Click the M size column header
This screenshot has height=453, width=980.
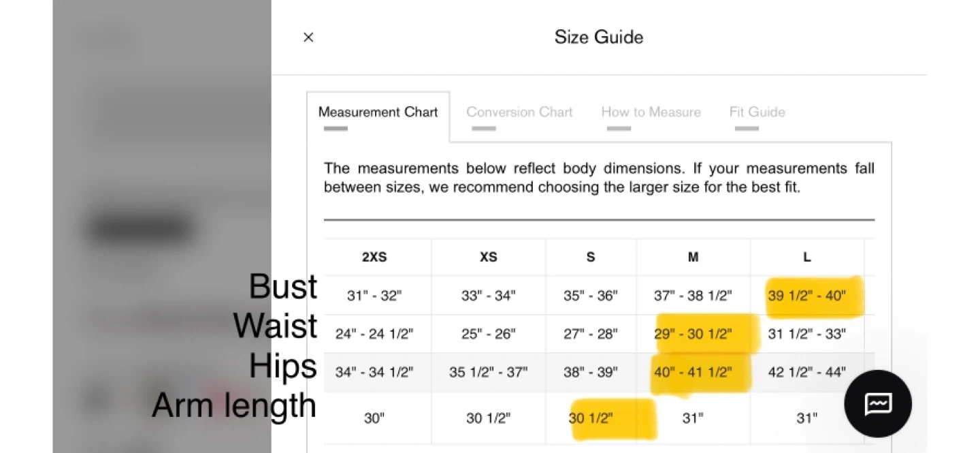[x=693, y=257]
